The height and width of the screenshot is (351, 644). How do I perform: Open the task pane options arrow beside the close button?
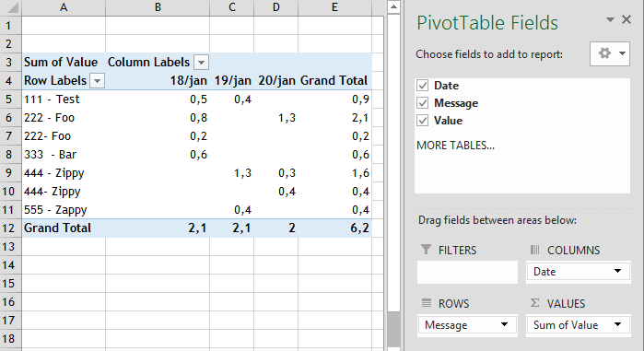(610, 19)
